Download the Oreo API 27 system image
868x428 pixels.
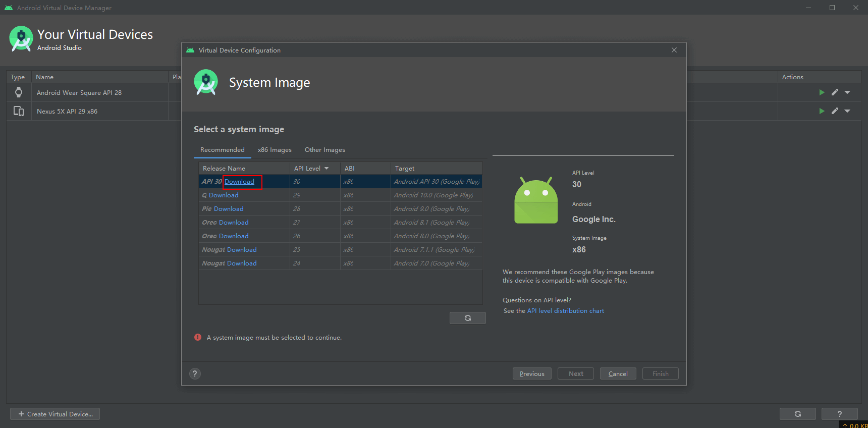pyautogui.click(x=234, y=223)
